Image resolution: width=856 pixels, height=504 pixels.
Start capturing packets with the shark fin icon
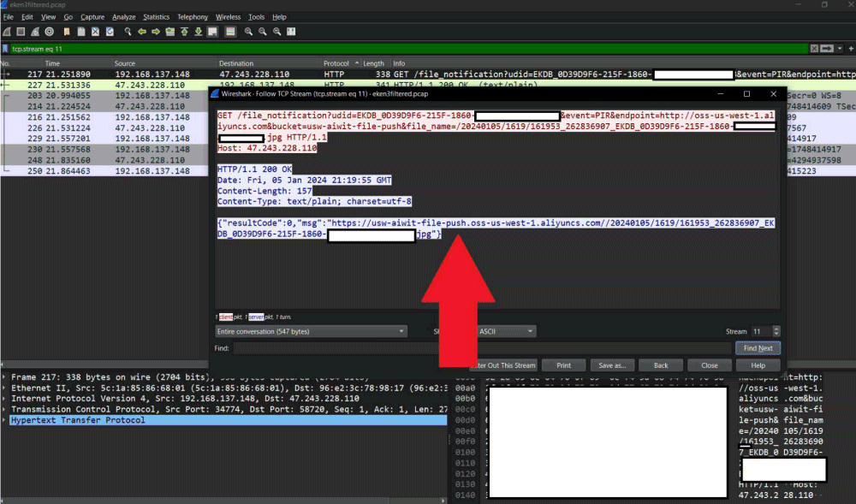click(7, 32)
